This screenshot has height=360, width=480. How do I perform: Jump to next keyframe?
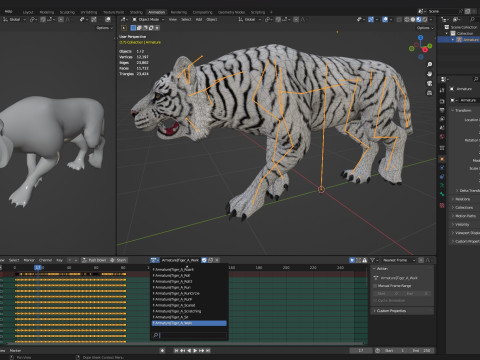202,351
